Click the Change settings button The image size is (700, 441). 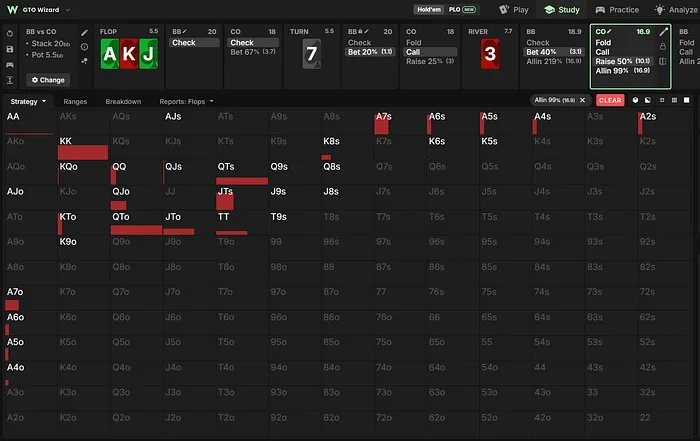pos(48,80)
